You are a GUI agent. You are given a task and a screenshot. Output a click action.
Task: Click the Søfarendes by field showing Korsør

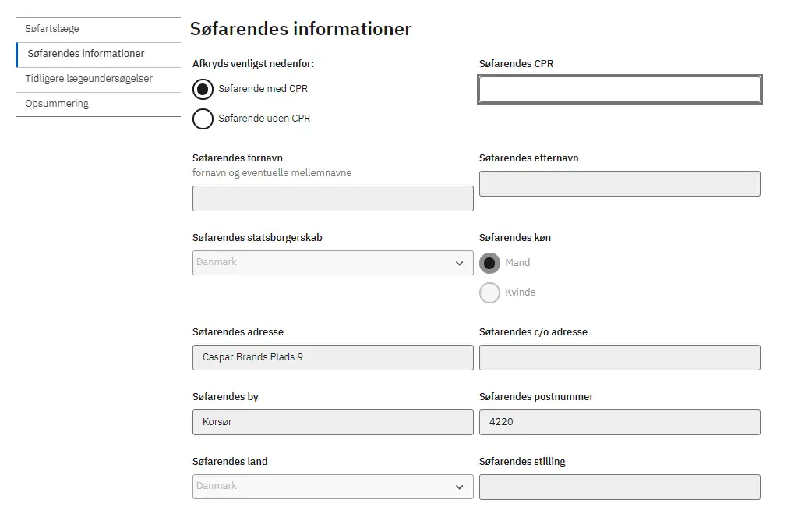pos(333,423)
